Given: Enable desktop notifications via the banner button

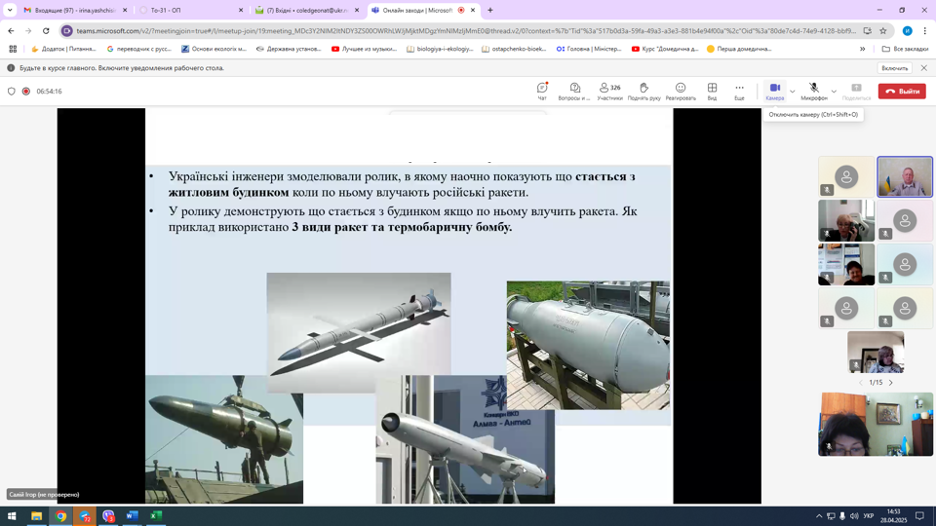Looking at the screenshot, I should tap(894, 68).
